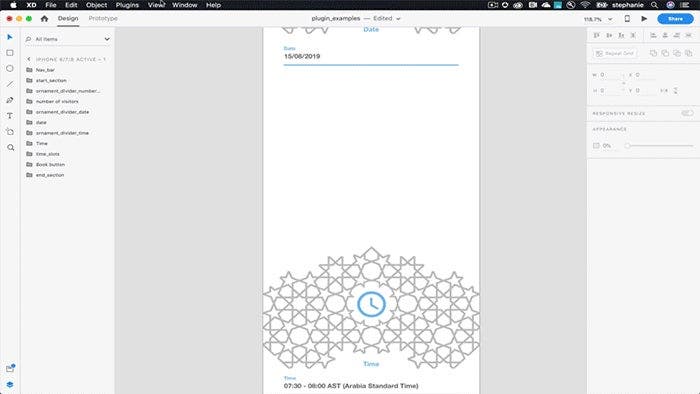Viewport: 700px width, 394px height.
Task: Open the Plugins menu
Action: coord(127,5)
